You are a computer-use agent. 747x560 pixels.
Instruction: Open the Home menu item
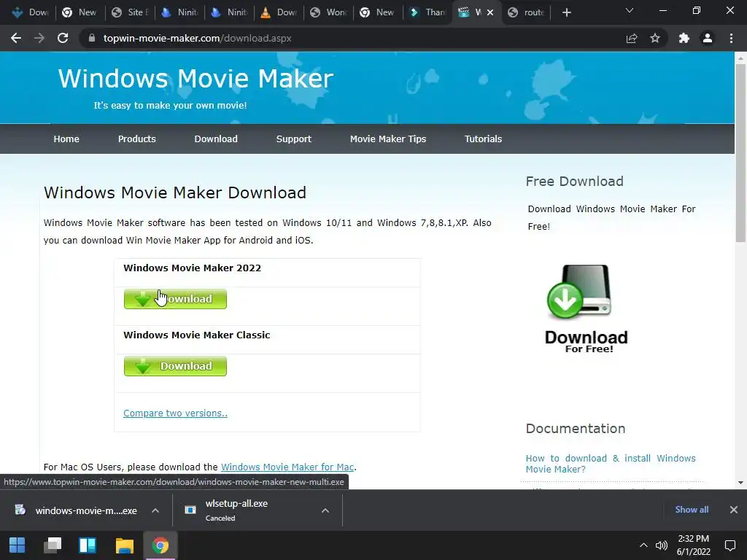click(x=66, y=139)
